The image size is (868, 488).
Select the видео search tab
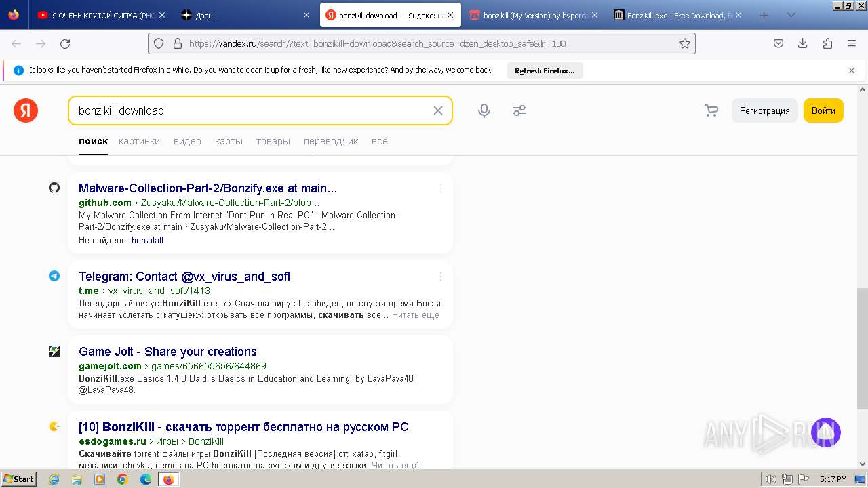[x=187, y=141]
